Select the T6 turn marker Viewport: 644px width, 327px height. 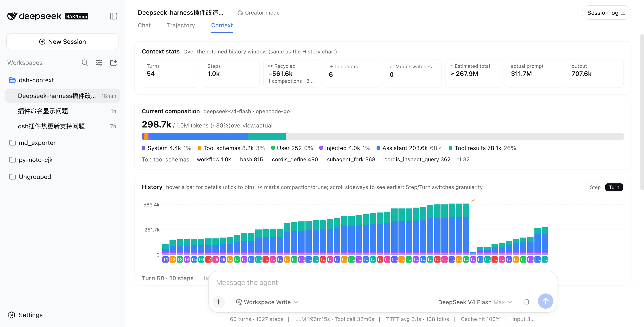(x=201, y=259)
